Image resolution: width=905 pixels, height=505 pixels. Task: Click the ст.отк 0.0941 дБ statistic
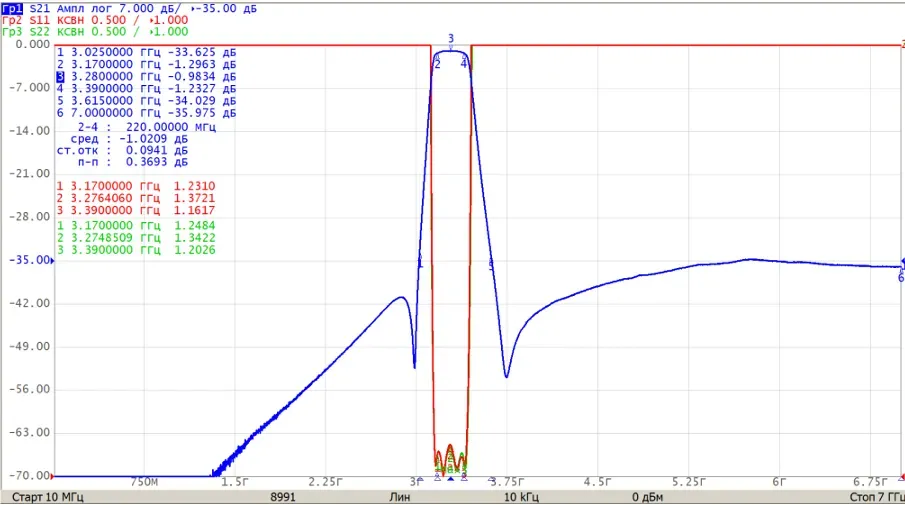(x=122, y=151)
